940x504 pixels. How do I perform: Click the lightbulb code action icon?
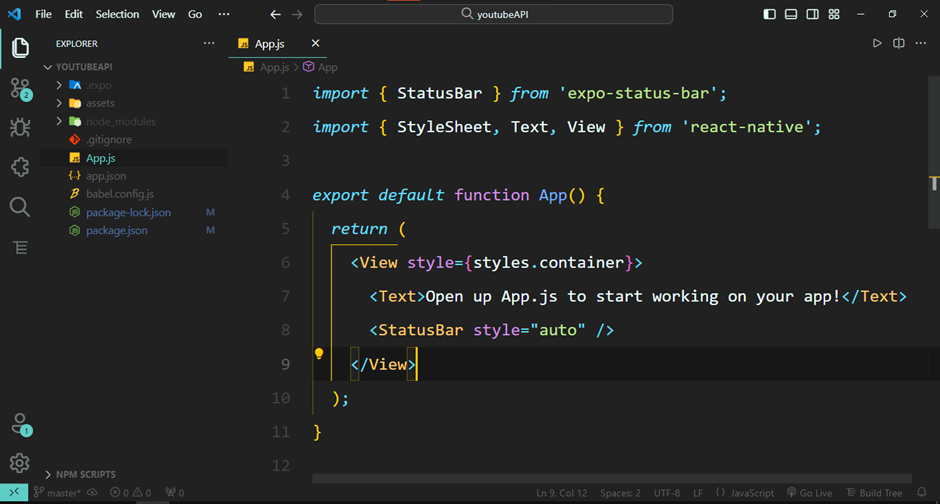click(320, 354)
